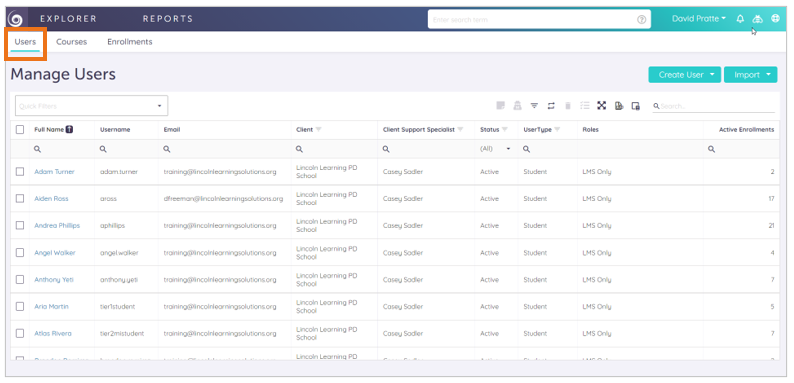Sort by the Username column header

[115, 130]
